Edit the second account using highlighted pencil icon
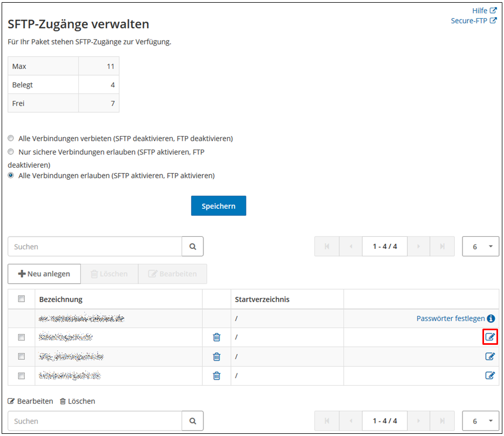This screenshot has height=436, width=504. [x=490, y=337]
